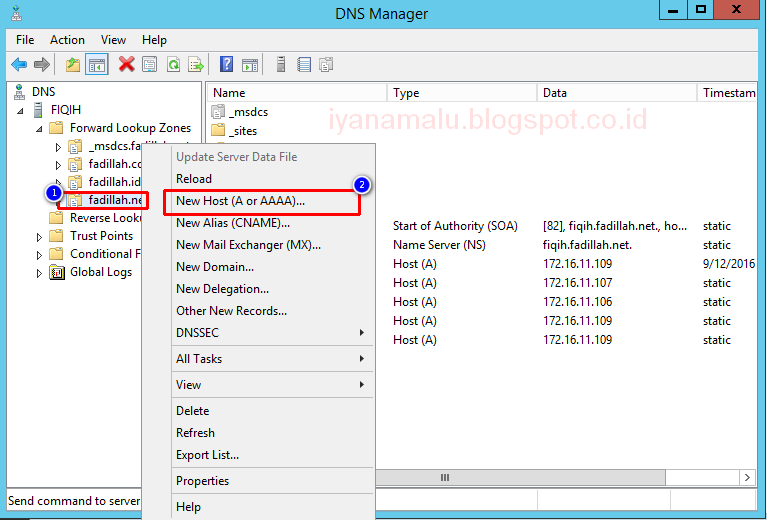
Task: Click the scroll-right arrow of horizontal scrollbar
Action: (x=747, y=477)
